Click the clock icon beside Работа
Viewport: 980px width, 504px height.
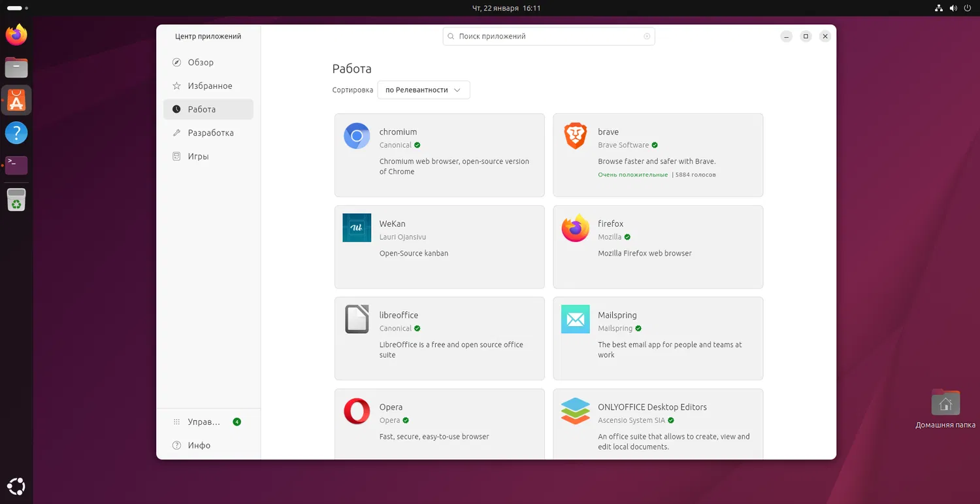click(176, 109)
